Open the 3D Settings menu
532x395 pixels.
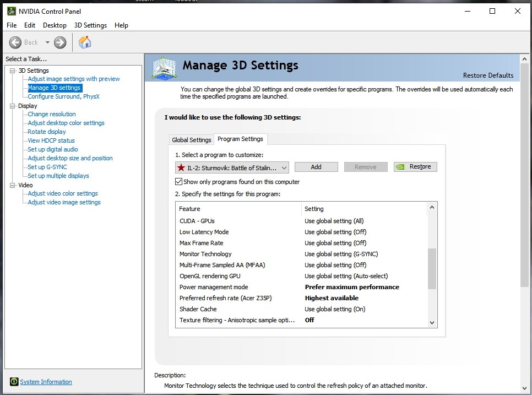[90, 25]
